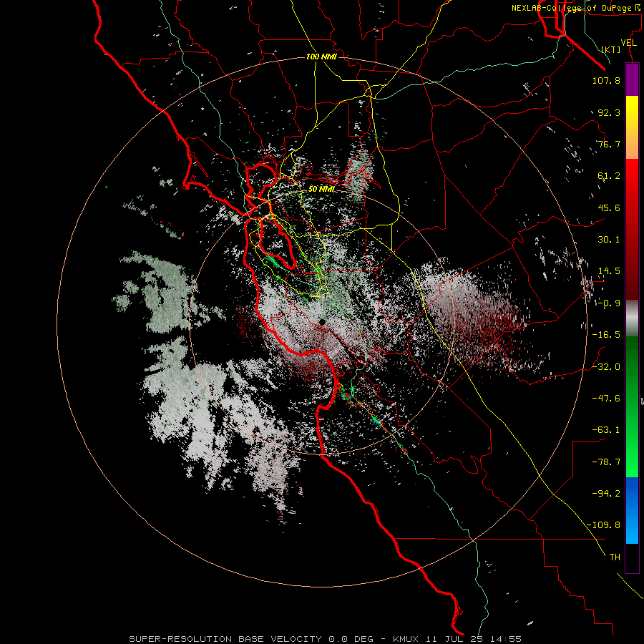Select the 61.2 velocity scale value

point(609,176)
